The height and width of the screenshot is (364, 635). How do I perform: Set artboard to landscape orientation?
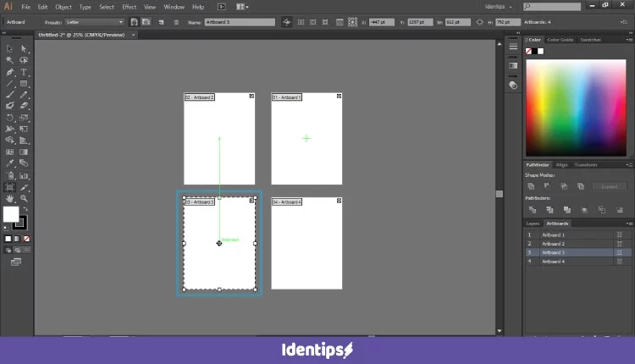[145, 22]
